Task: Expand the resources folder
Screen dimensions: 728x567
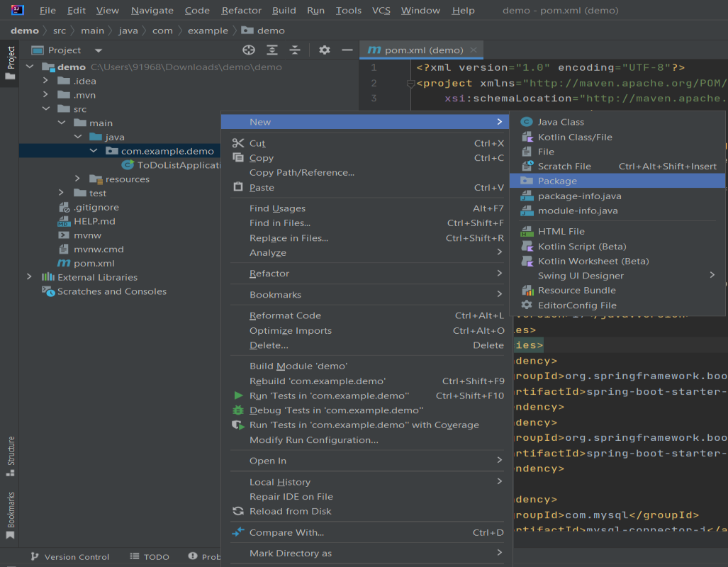Action: (x=77, y=179)
